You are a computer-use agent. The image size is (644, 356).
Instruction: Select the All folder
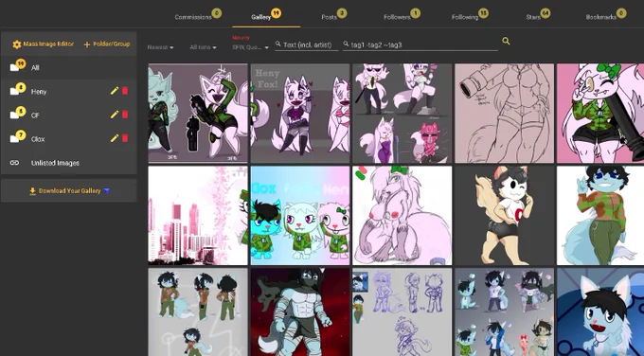pos(35,68)
